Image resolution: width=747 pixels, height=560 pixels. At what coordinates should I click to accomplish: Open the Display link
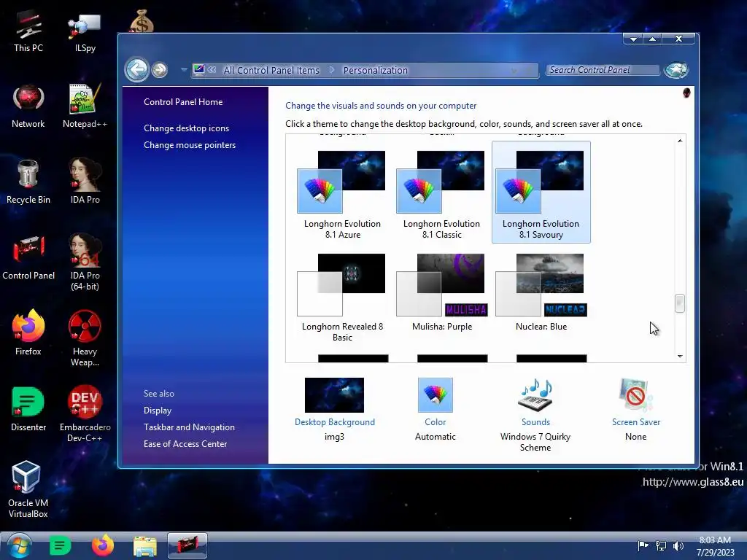tap(158, 411)
